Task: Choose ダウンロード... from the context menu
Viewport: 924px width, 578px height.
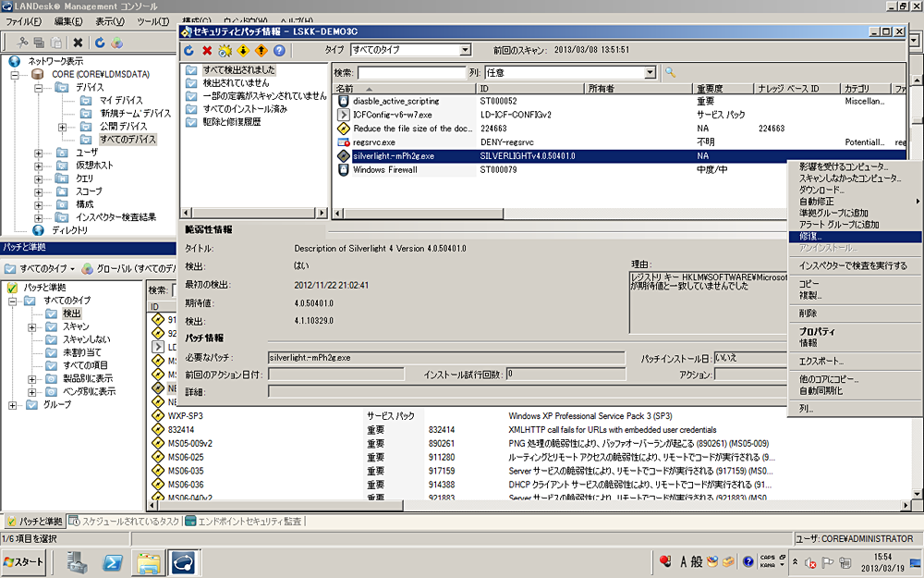Action: (855, 190)
